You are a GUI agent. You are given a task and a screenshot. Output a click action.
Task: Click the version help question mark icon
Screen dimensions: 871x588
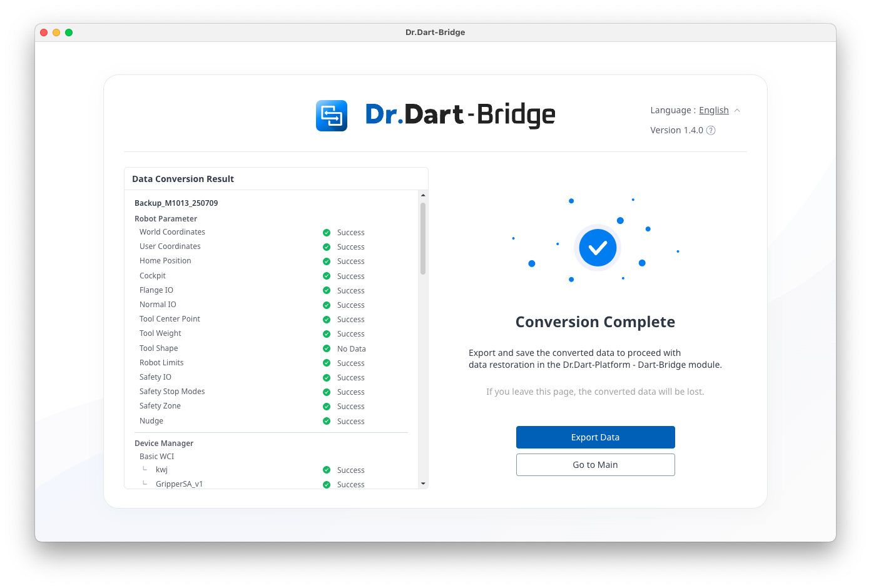click(711, 130)
